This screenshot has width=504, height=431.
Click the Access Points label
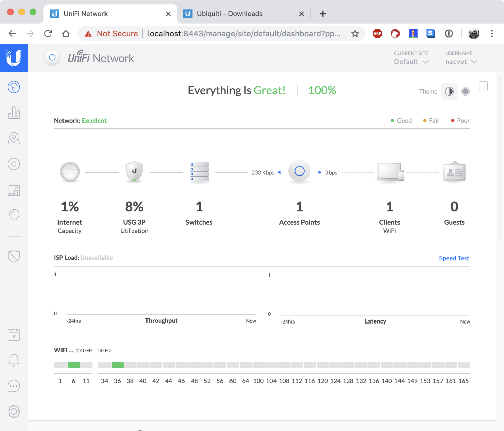(299, 222)
